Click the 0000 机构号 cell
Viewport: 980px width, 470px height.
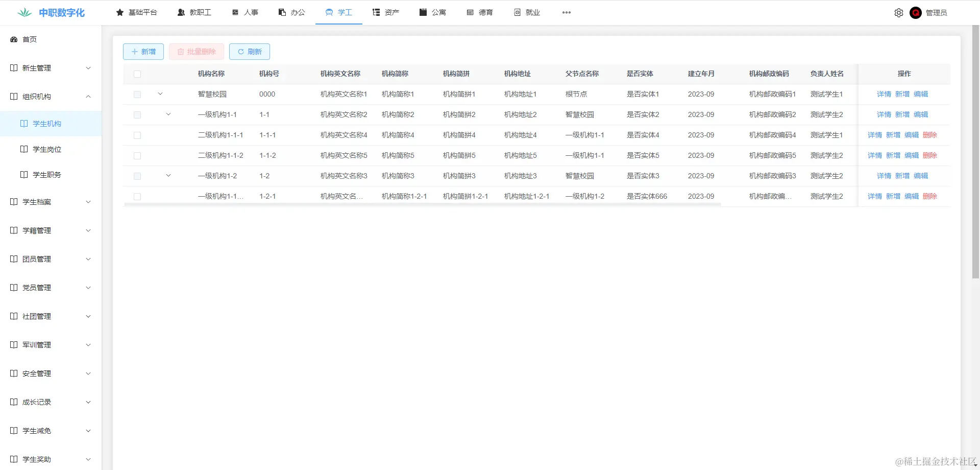267,94
